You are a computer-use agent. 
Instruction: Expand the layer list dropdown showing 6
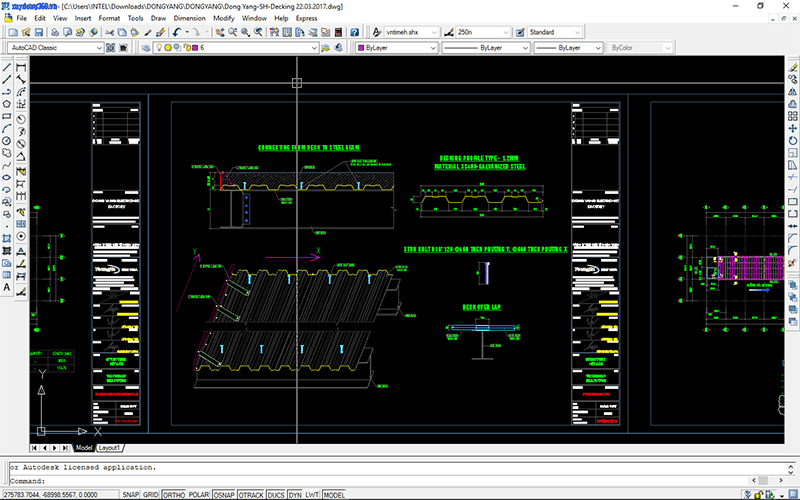[313, 47]
